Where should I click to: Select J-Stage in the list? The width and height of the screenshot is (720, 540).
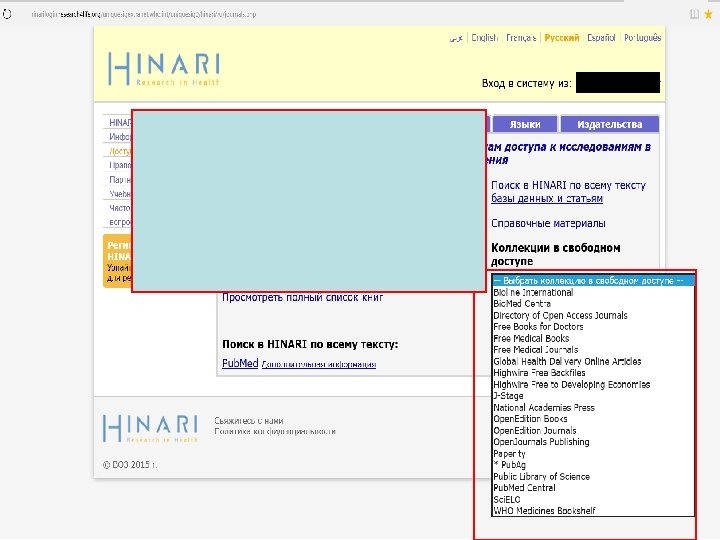pyautogui.click(x=593, y=396)
